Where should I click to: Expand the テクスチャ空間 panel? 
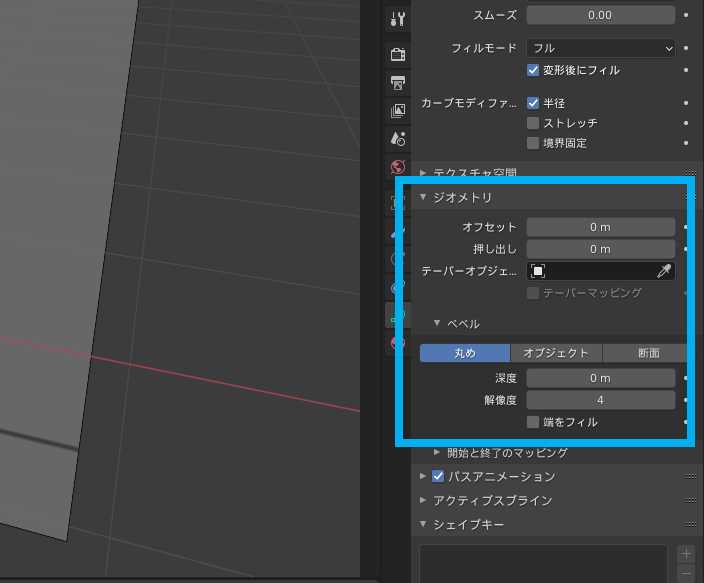coord(423,172)
